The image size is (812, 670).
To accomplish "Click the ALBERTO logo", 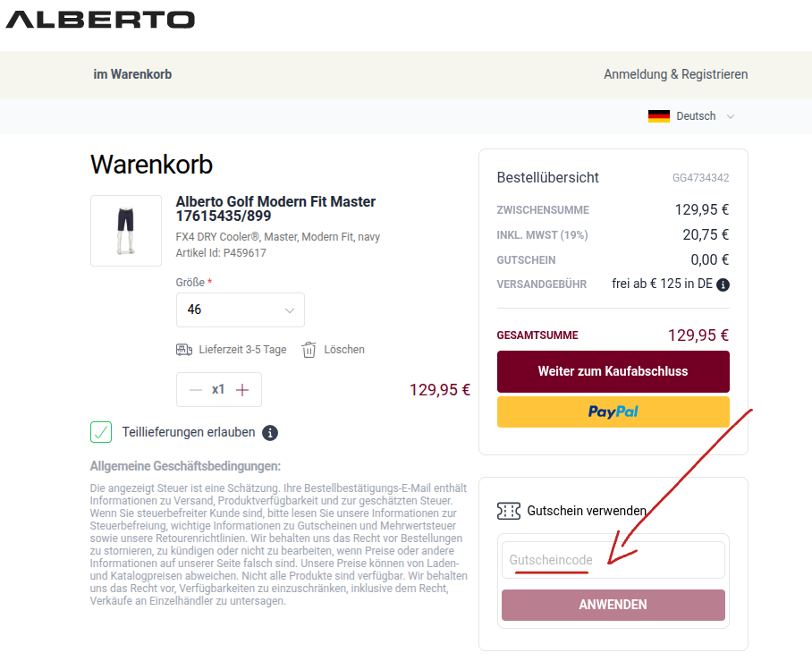I will (x=100, y=19).
